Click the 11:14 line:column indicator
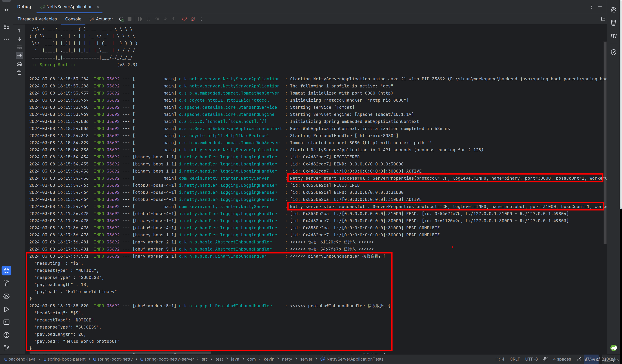Image resolution: width=622 pixels, height=364 pixels. click(x=499, y=359)
